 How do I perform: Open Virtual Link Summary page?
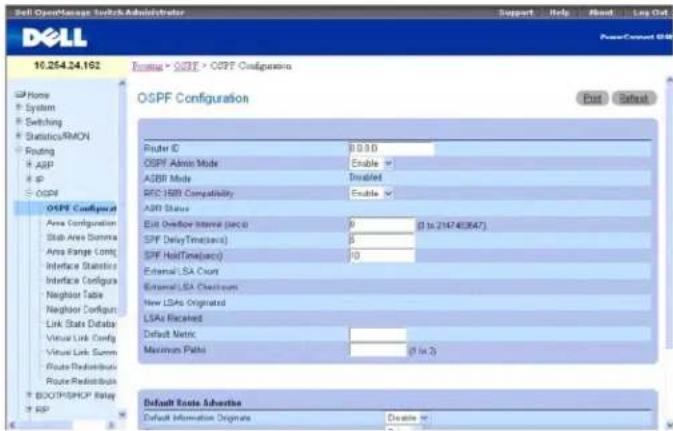point(81,352)
